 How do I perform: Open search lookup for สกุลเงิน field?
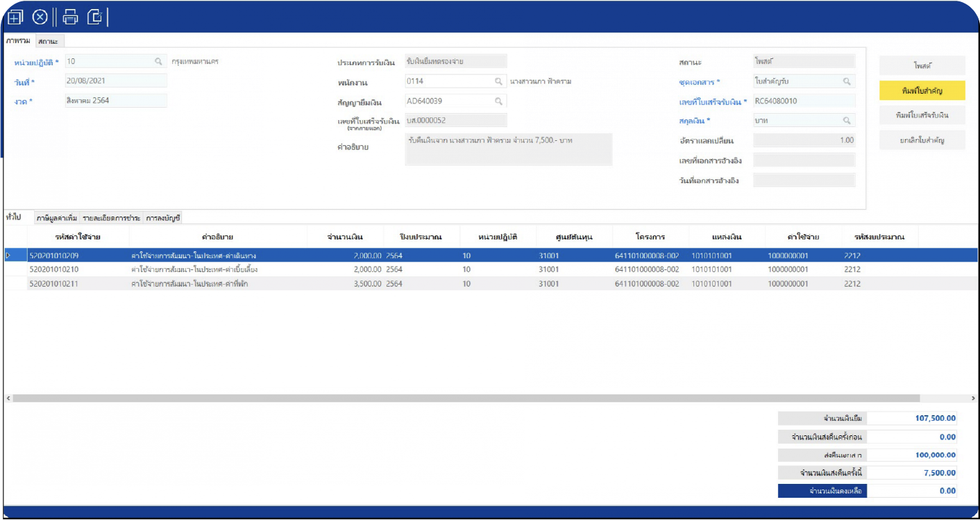click(847, 120)
